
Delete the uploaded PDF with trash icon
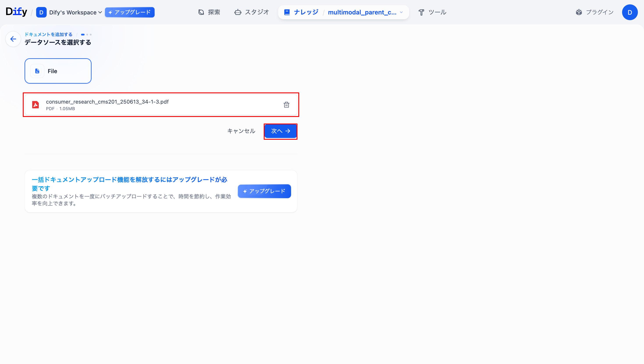coord(286,105)
